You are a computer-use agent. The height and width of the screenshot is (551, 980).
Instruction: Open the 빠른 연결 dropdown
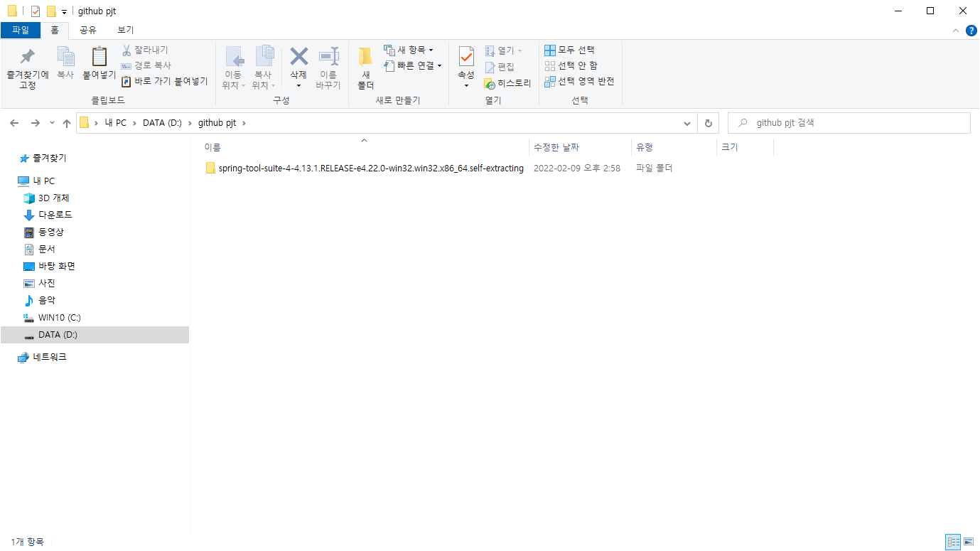click(x=413, y=65)
